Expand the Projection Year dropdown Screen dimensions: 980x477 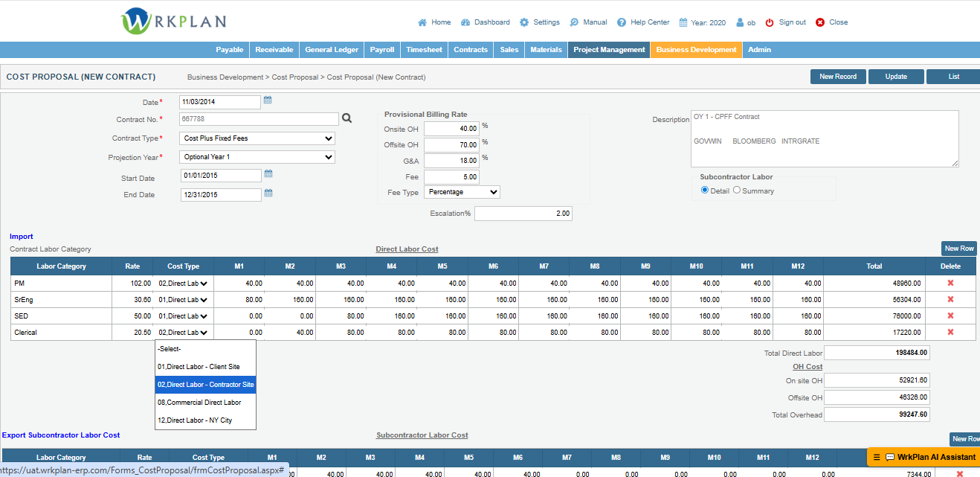coord(257,157)
